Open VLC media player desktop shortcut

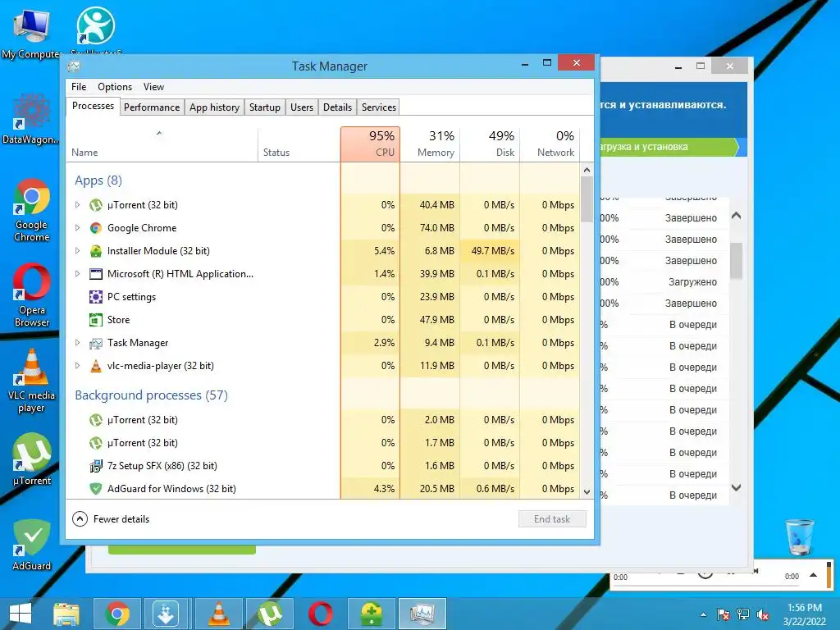point(32,381)
